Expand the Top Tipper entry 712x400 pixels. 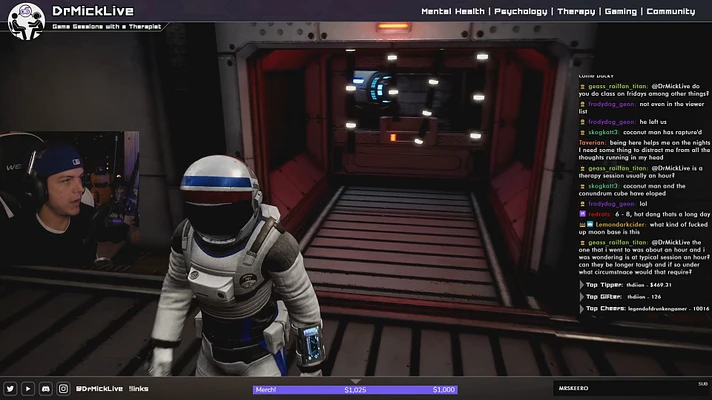click(583, 285)
